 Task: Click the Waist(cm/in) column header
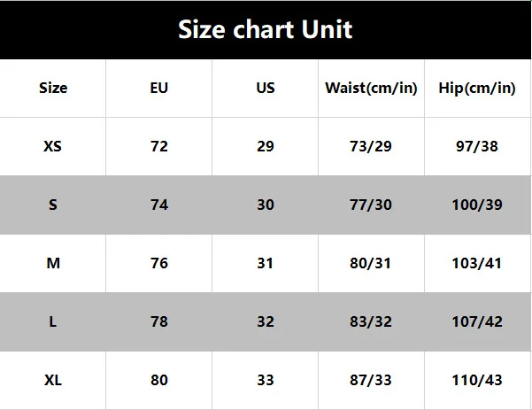coord(371,89)
